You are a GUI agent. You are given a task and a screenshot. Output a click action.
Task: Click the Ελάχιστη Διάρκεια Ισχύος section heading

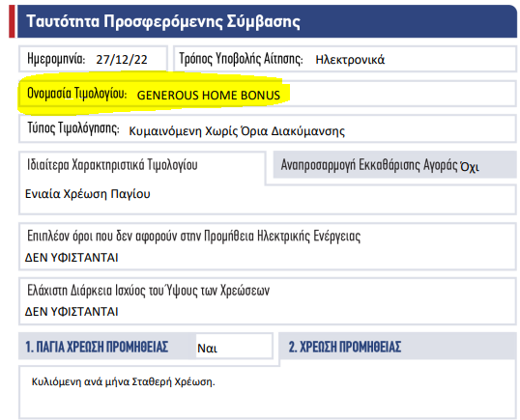pyautogui.click(x=148, y=291)
